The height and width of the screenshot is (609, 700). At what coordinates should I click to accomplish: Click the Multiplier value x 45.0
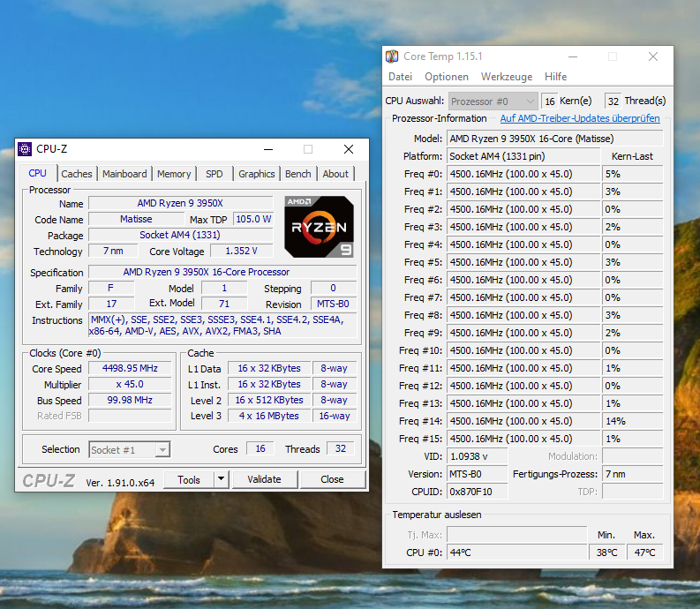(130, 385)
